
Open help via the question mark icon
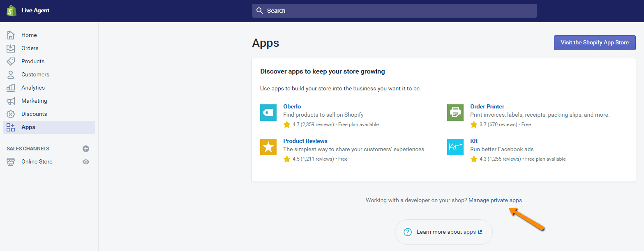tap(407, 232)
